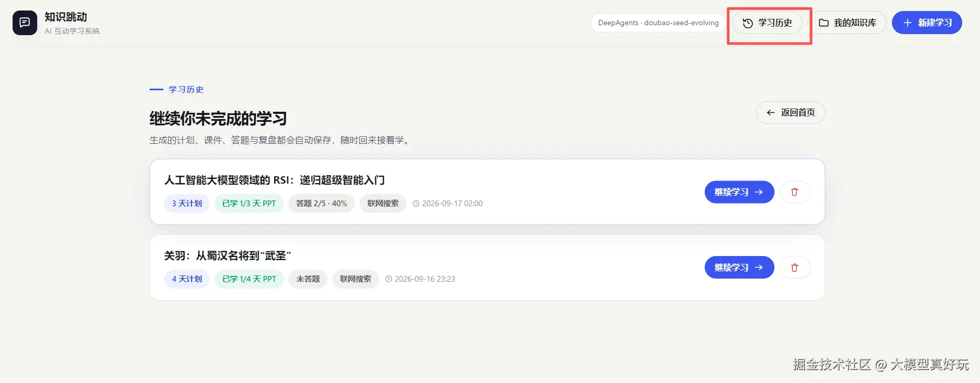The height and width of the screenshot is (383, 980).
Task: Click the DeepAgents doubao-seed-evolving model badge
Action: coord(658,23)
